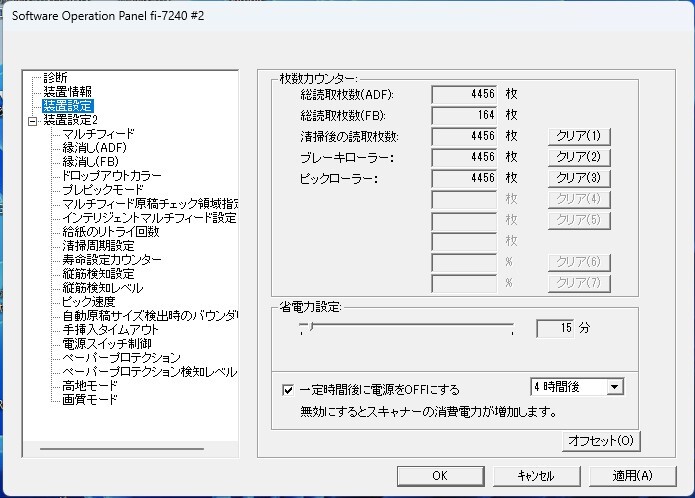Open 縦筋検知設定 item
695x498 pixels.
(x=98, y=274)
